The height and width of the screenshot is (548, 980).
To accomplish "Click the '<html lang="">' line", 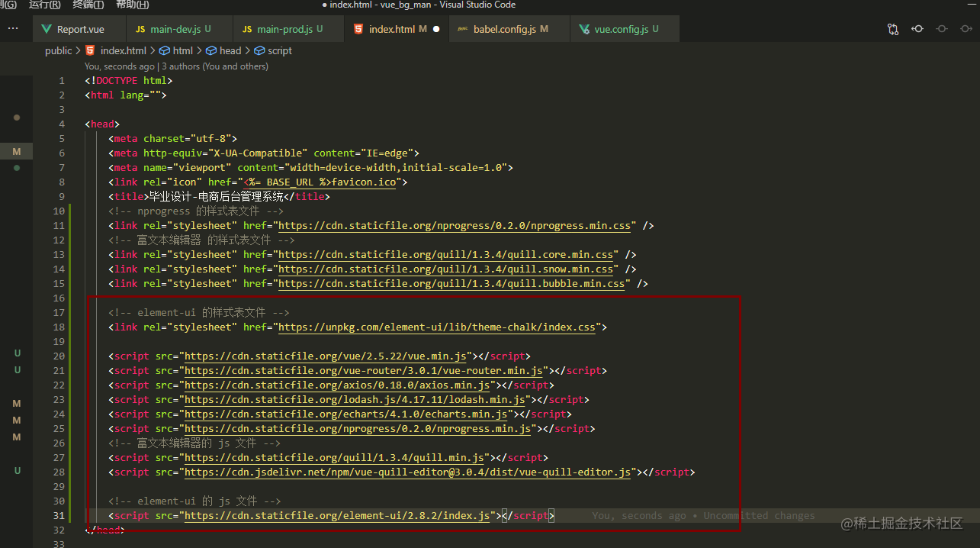I will coord(126,95).
